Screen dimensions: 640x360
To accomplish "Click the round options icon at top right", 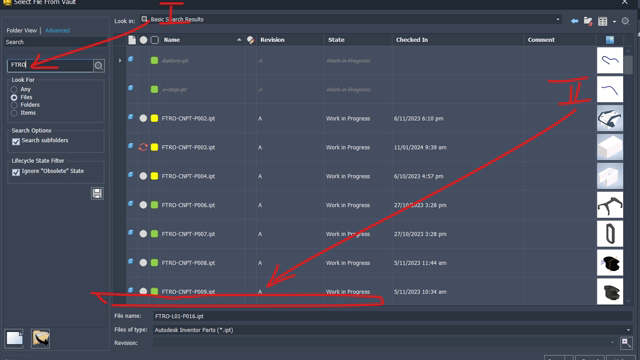I will (625, 21).
